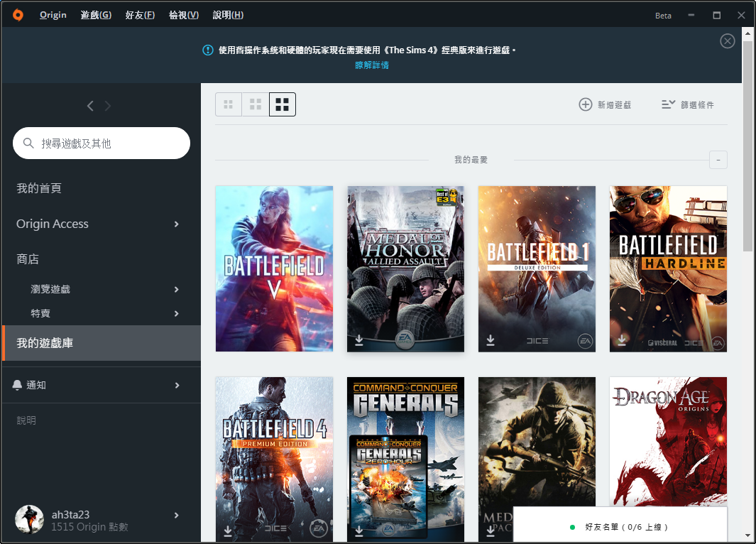The image size is (756, 544).
Task: Select the Command & Conquer Generals tile
Action: pyautogui.click(x=405, y=459)
